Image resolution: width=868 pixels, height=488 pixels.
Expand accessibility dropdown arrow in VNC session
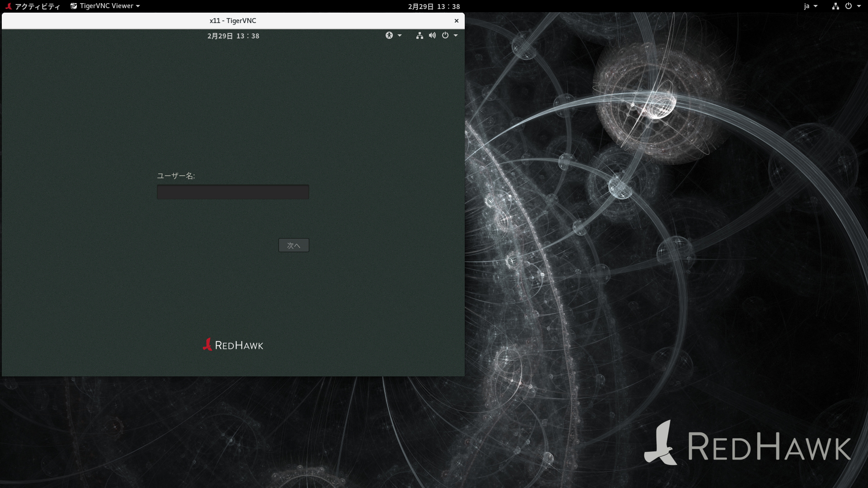pos(400,36)
